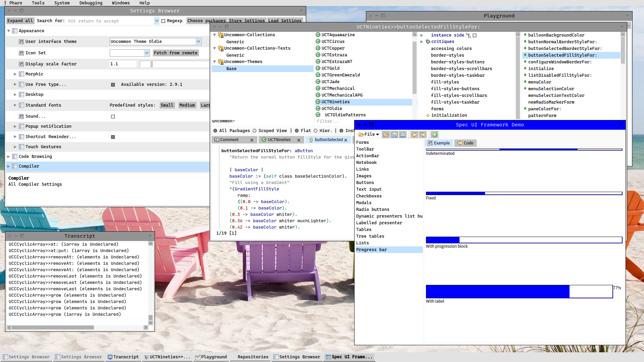
Task: Expand the Compiler section tree item
Action: click(9, 166)
